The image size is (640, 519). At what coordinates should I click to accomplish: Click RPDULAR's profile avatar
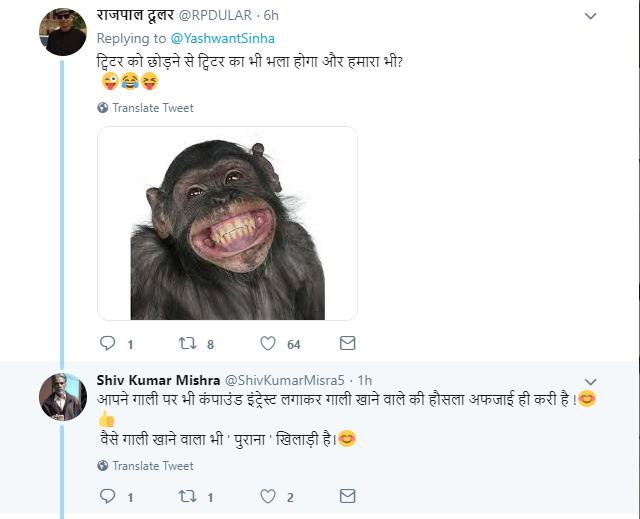(62, 31)
